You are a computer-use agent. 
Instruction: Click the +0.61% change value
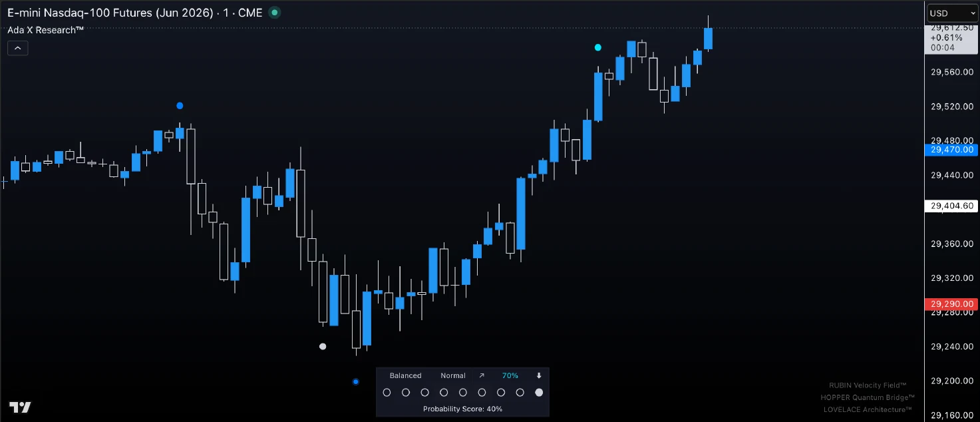947,38
